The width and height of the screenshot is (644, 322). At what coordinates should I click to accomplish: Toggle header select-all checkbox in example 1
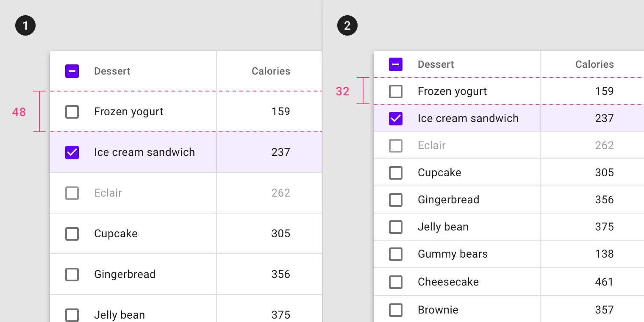72,71
